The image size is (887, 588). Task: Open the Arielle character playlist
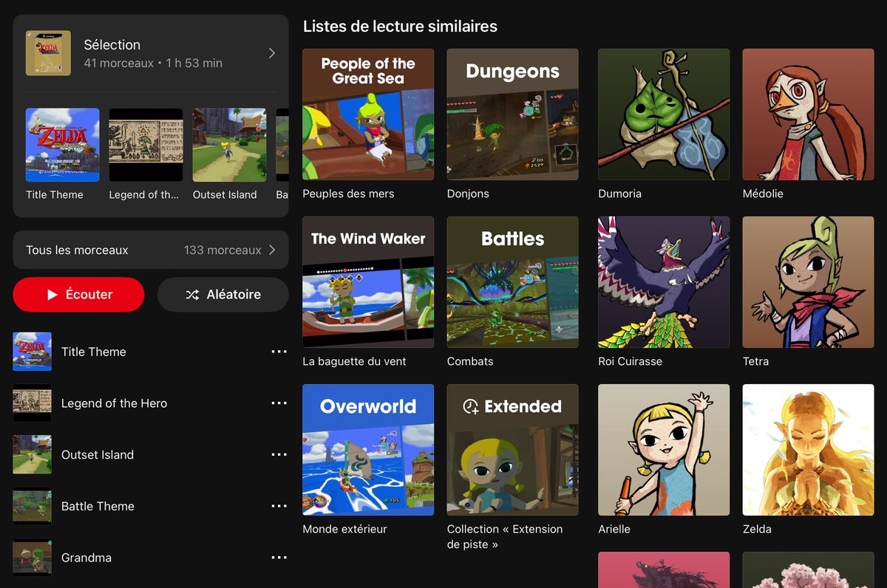(664, 450)
